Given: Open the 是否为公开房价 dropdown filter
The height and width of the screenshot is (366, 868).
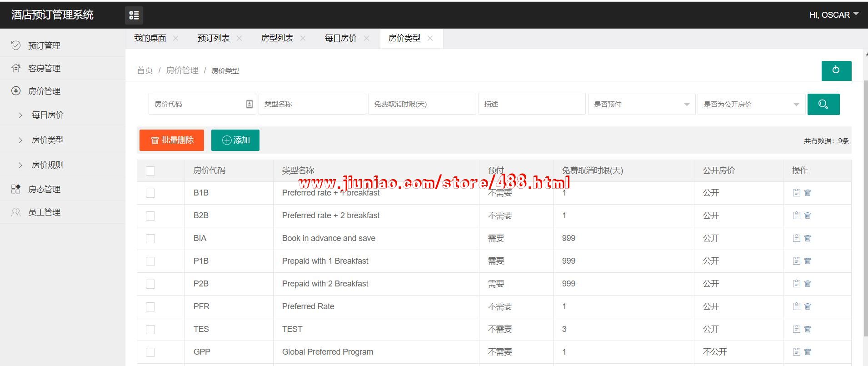Looking at the screenshot, I should 751,104.
